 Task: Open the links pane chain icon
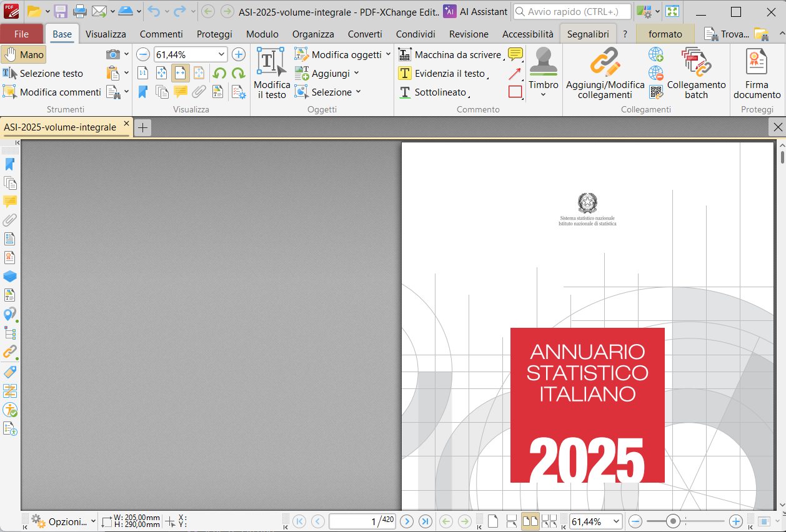[10, 352]
